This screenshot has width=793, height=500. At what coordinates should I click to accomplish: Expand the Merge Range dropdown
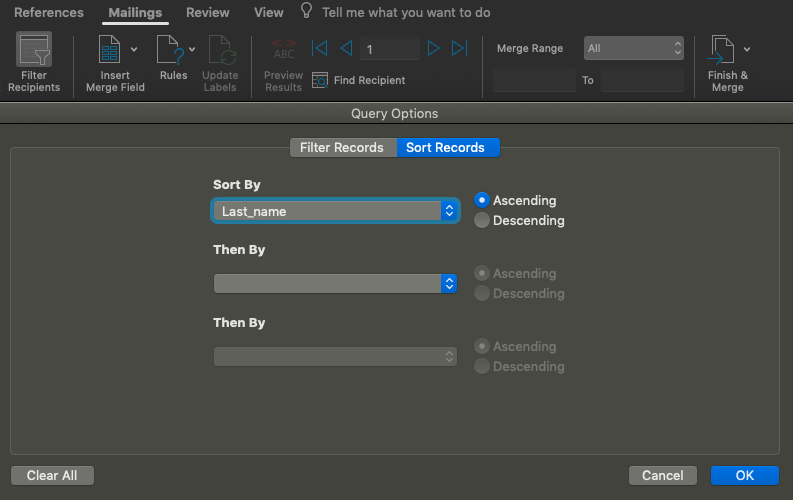pyautogui.click(x=633, y=48)
